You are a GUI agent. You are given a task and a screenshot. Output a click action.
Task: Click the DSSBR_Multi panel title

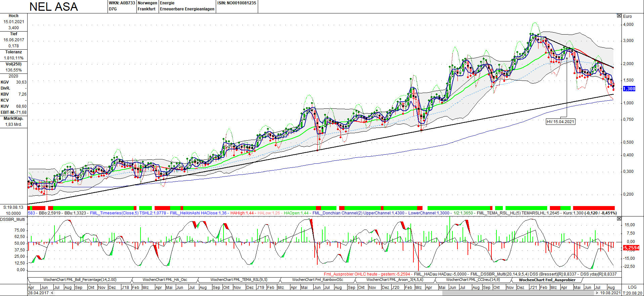12,219
